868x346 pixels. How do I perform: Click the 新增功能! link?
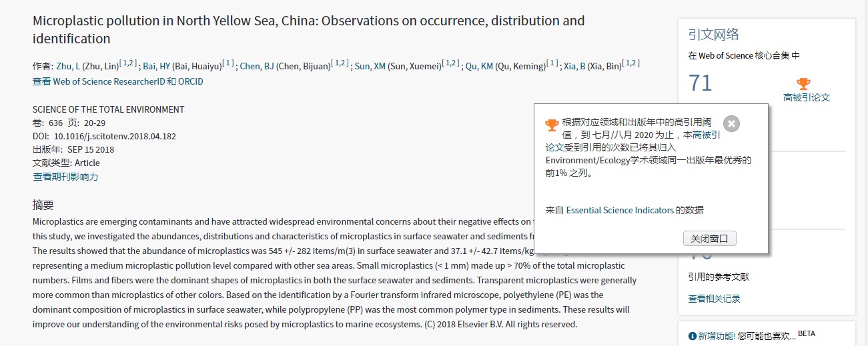[717, 336]
